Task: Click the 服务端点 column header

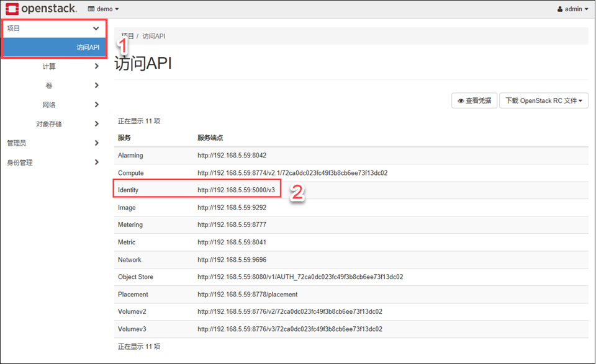Action: (210, 138)
